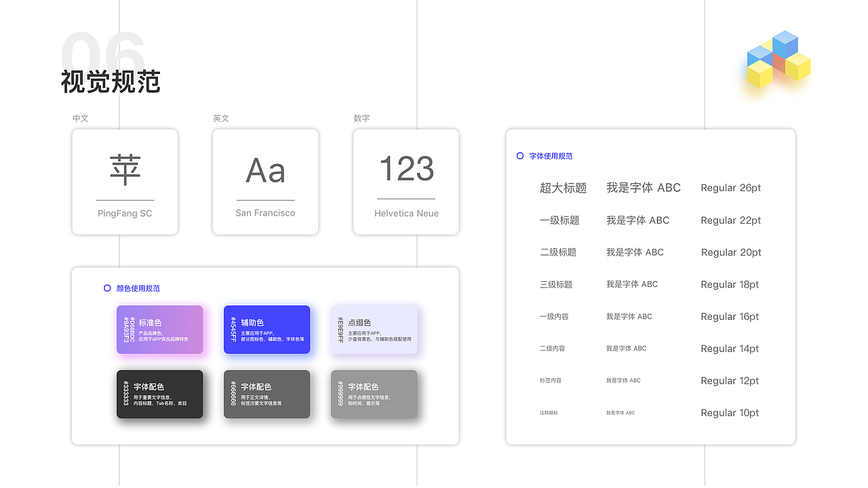Click the 英文 label above the cards

[221, 118]
